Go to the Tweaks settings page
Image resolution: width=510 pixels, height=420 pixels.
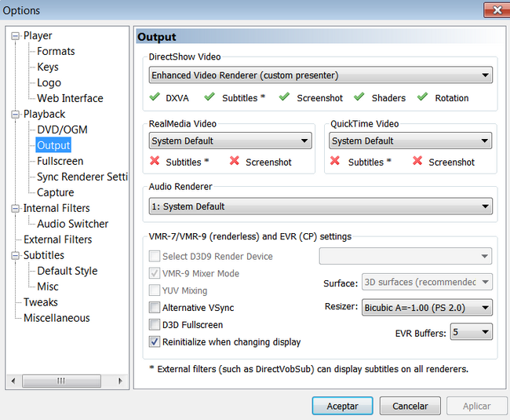coord(41,302)
